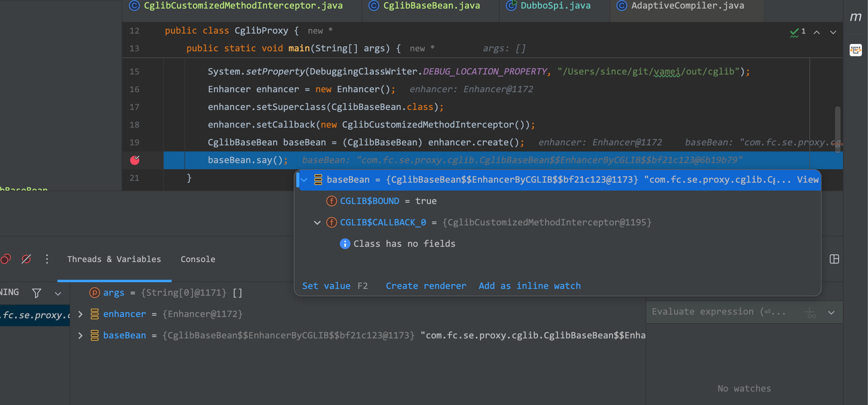Click Create renderer link
This screenshot has height=405, width=868.
(426, 286)
